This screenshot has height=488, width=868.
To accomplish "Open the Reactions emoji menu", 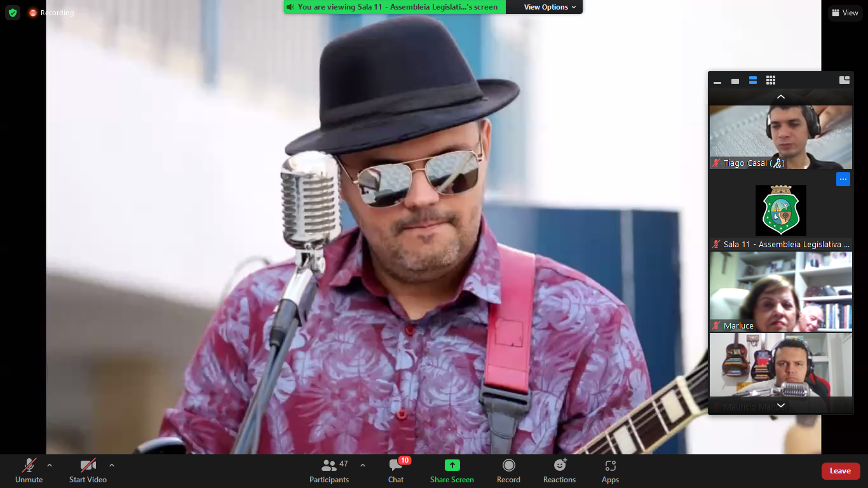I will pos(559,471).
